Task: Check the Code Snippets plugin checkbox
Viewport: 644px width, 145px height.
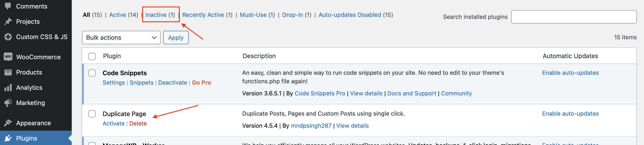Action: 92,73
